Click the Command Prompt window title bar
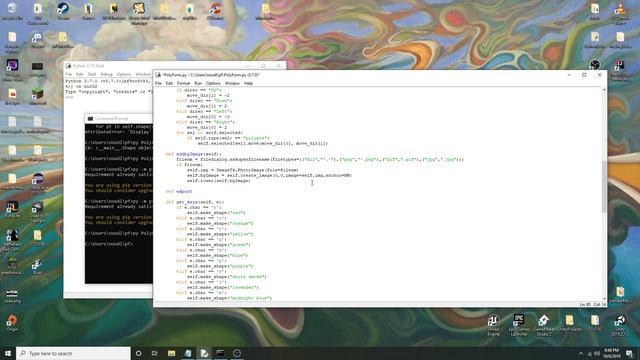 coord(119,118)
